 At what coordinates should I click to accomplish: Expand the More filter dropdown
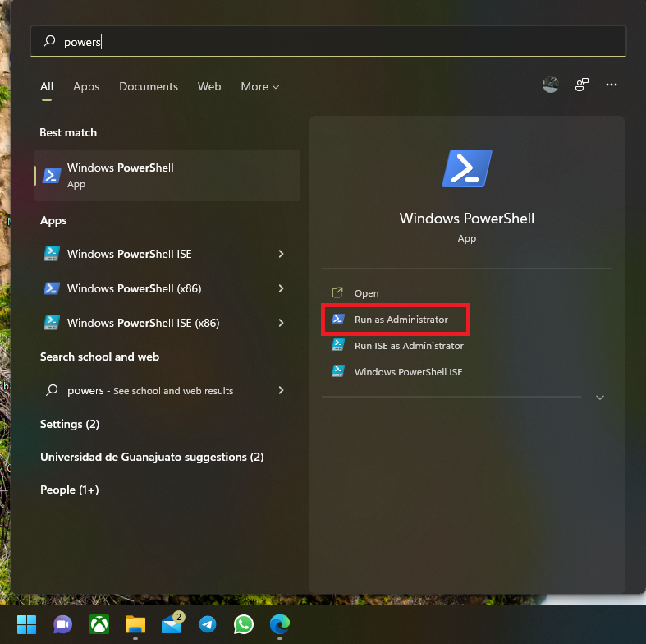(x=259, y=86)
